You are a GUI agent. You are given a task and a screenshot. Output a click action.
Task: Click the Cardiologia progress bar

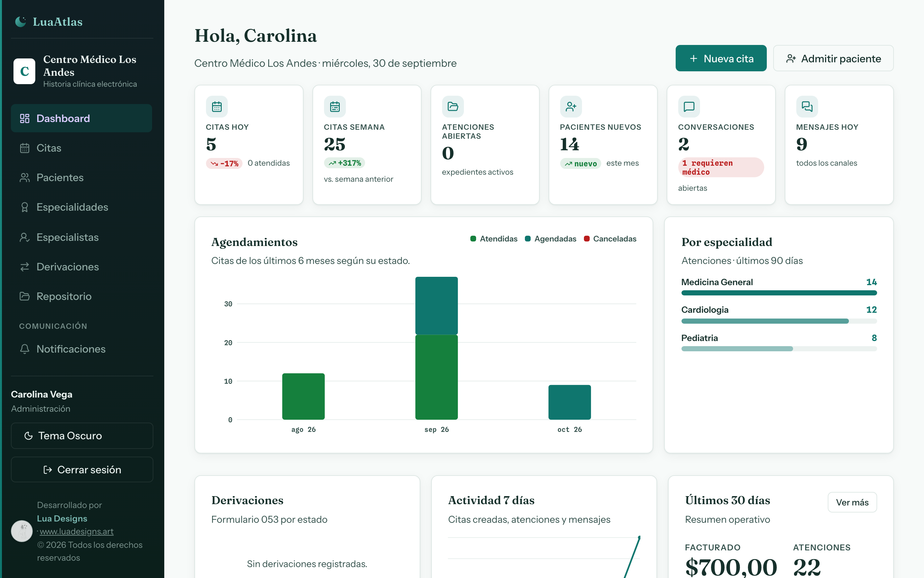pyautogui.click(x=779, y=321)
